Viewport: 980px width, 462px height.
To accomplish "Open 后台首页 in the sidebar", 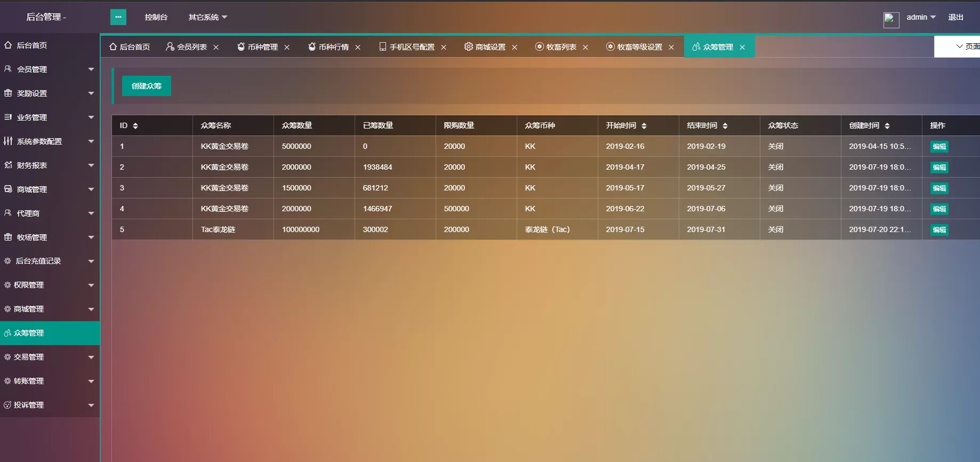I will (32, 45).
